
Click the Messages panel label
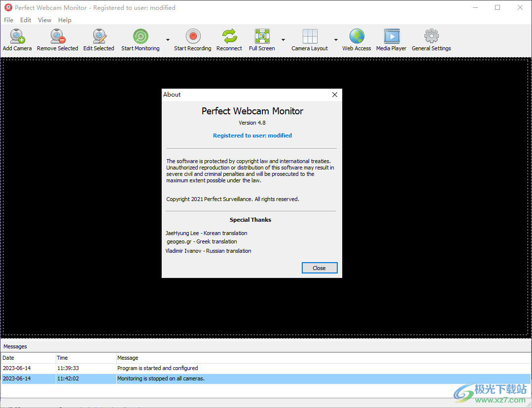pos(15,346)
